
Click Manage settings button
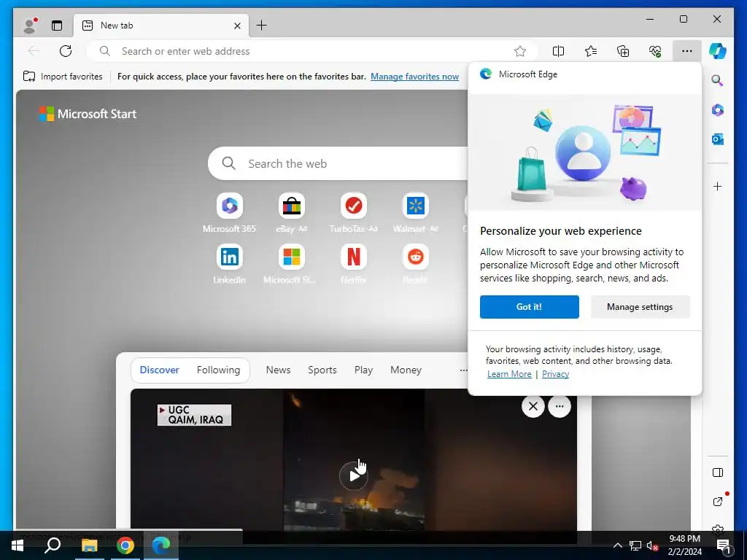(640, 307)
